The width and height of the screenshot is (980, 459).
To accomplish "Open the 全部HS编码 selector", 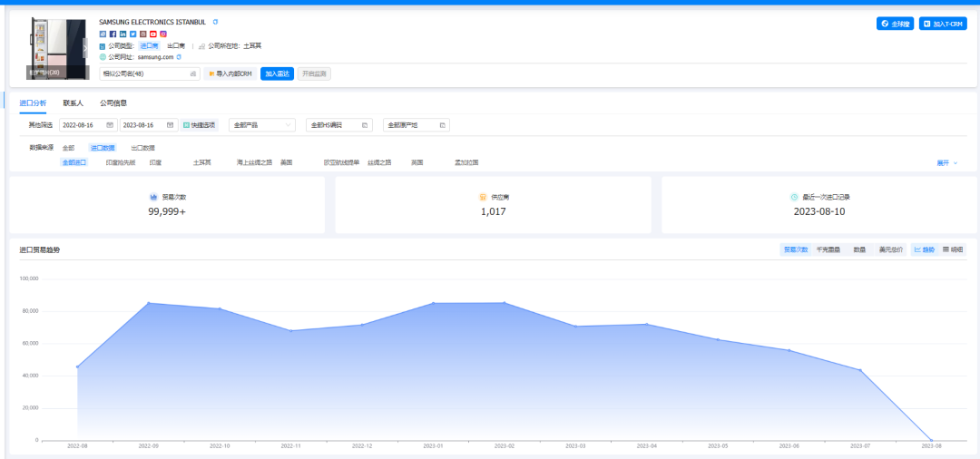I will (338, 125).
